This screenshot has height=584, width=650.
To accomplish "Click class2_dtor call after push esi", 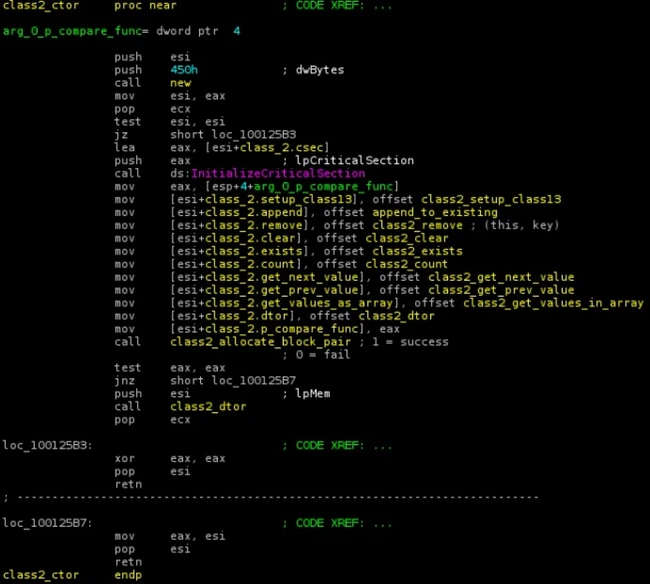I will tap(208, 406).
